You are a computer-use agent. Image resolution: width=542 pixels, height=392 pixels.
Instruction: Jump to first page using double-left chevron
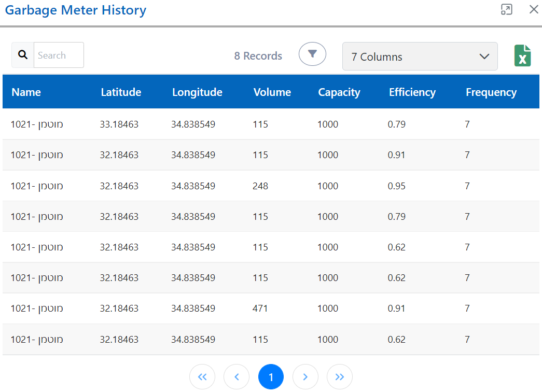pos(202,376)
